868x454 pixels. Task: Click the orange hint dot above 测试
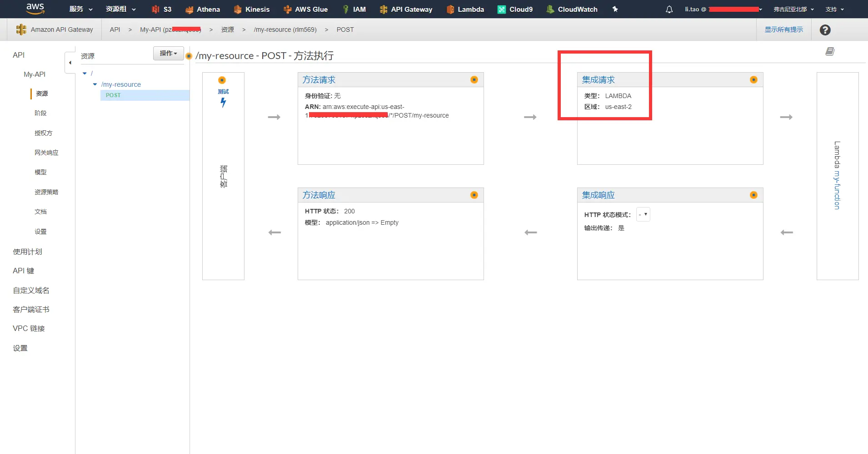[222, 80]
